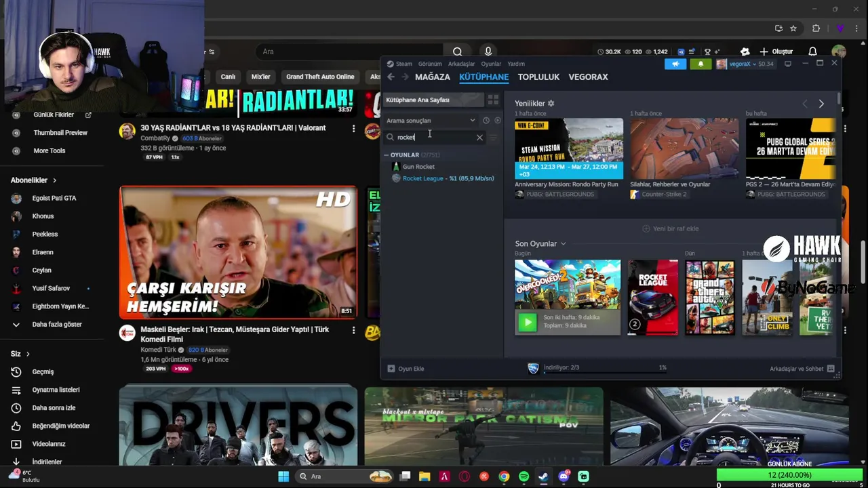This screenshot has width=868, height=488.
Task: Open Grand Theft Auto V cover
Action: (x=709, y=298)
